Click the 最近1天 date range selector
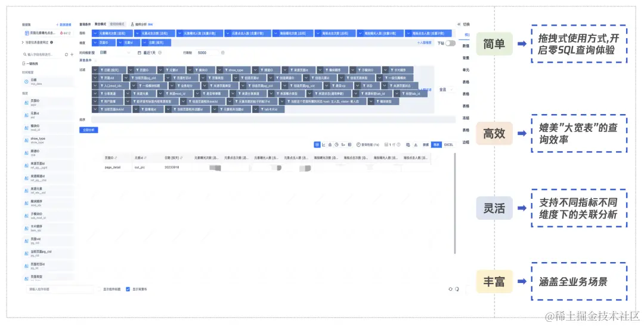The height and width of the screenshot is (326, 644). pyautogui.click(x=149, y=53)
